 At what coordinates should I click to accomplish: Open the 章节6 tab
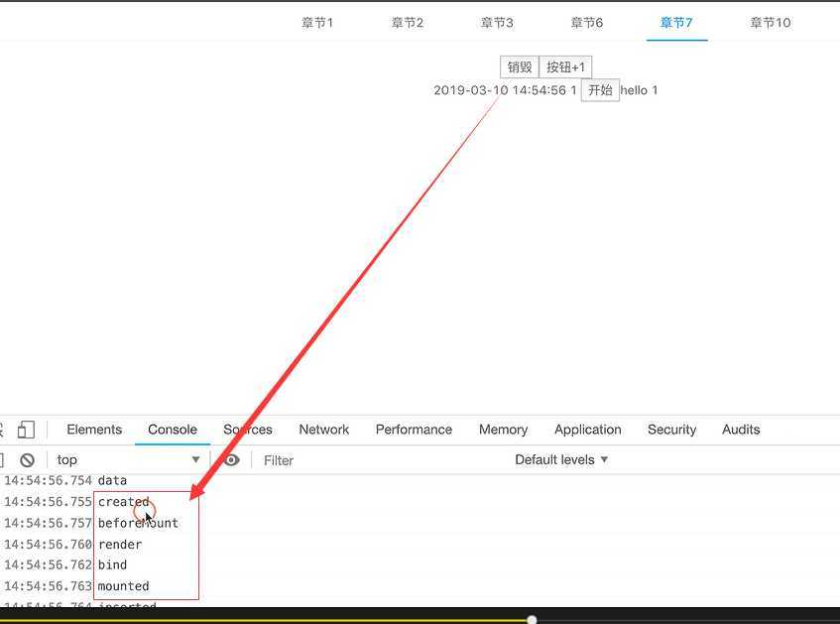(587, 23)
